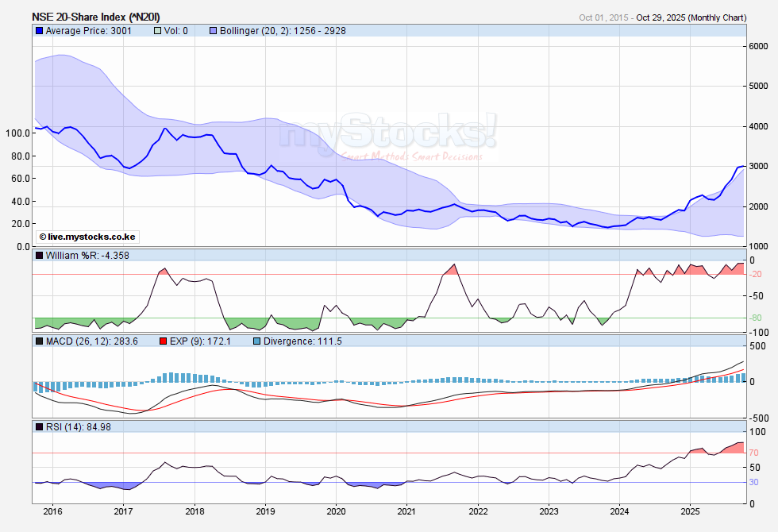Viewport: 778px width, 532px height.
Task: Click the green -80 level label in William %R
Action: (755, 318)
